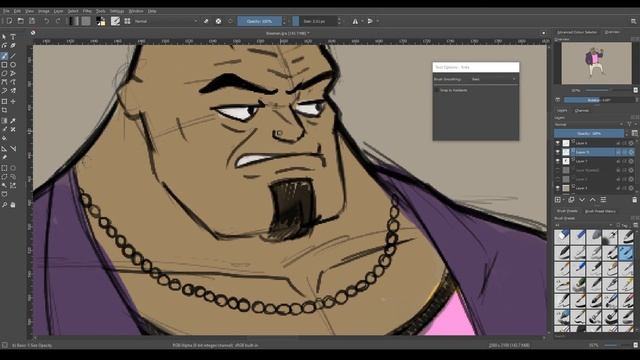Open the Filter menu
The image size is (640, 360).
[x=87, y=11]
